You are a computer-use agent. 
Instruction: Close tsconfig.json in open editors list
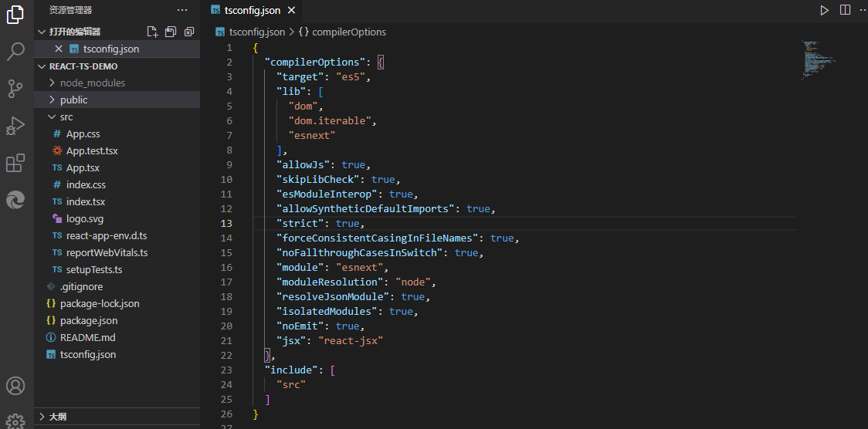click(59, 49)
